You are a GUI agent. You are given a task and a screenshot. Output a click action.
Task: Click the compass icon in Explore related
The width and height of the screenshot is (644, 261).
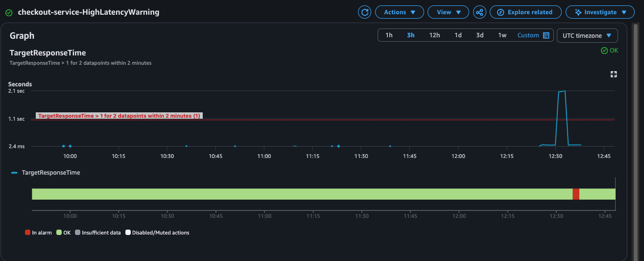coord(501,12)
